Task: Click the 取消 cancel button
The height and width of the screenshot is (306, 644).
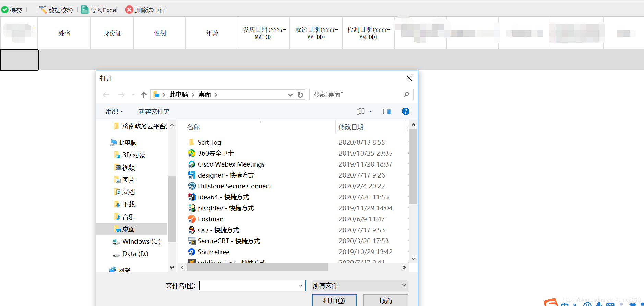Action: [386, 301]
